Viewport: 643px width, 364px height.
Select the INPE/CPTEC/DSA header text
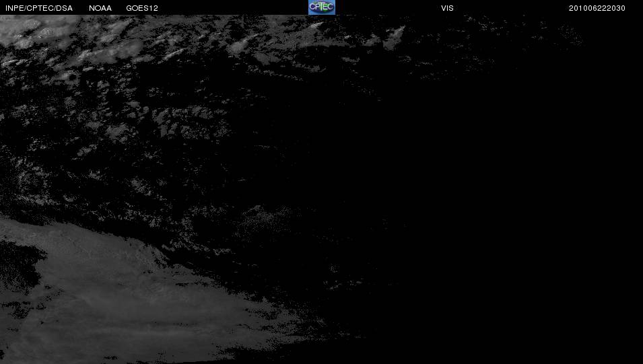(x=39, y=8)
